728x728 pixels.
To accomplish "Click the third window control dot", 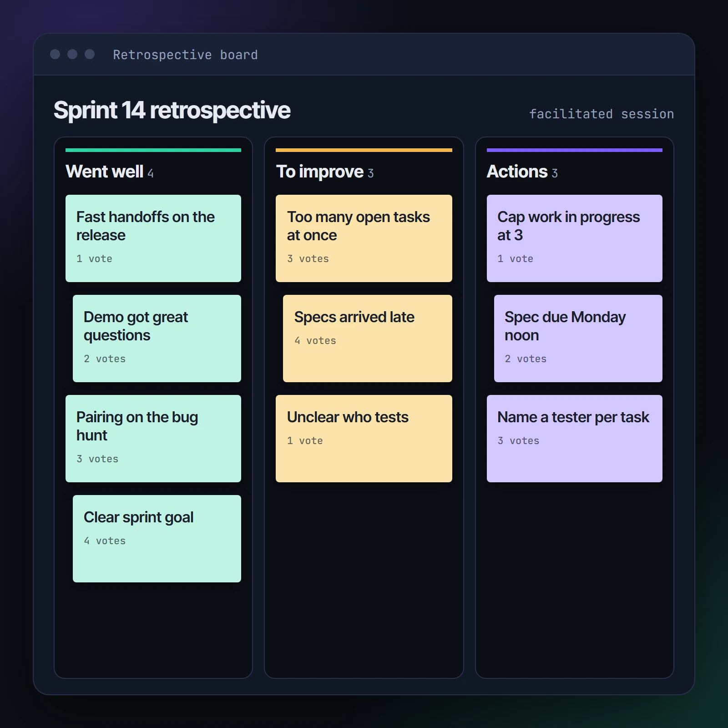I will [x=90, y=54].
